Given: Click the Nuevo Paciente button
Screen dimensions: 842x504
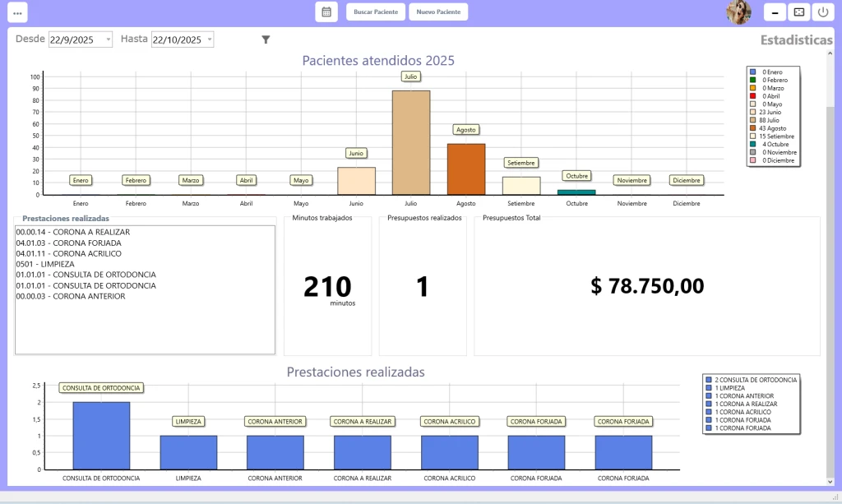Looking at the screenshot, I should click(x=438, y=12).
